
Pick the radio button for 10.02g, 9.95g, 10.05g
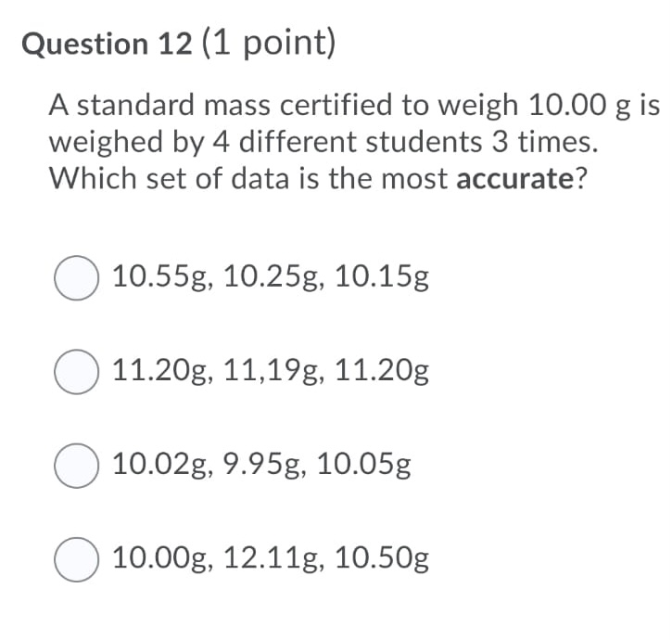(76, 466)
